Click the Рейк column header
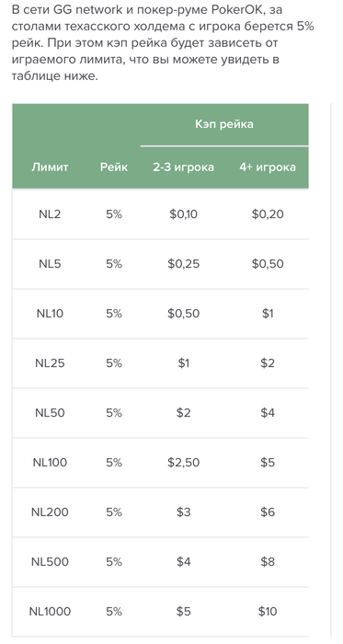 click(x=114, y=167)
